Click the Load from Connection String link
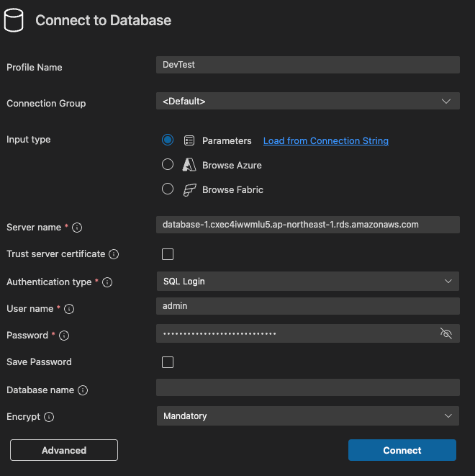The width and height of the screenshot is (475, 476). pyautogui.click(x=325, y=141)
